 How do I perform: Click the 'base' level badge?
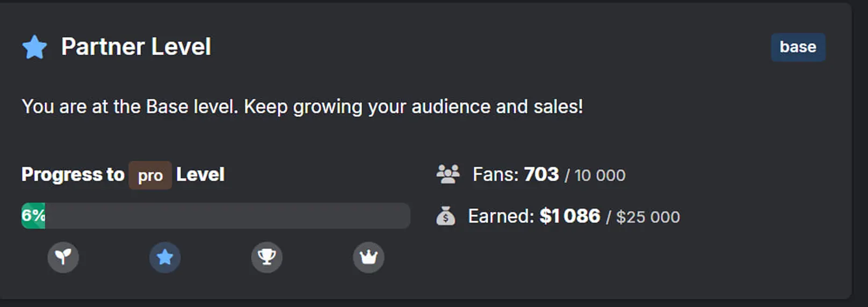[798, 47]
